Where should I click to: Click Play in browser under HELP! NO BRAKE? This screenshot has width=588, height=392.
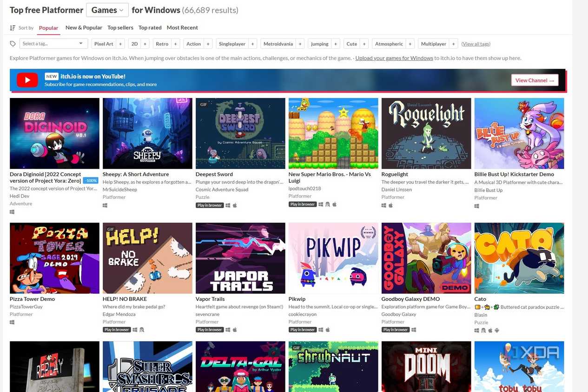(x=117, y=329)
